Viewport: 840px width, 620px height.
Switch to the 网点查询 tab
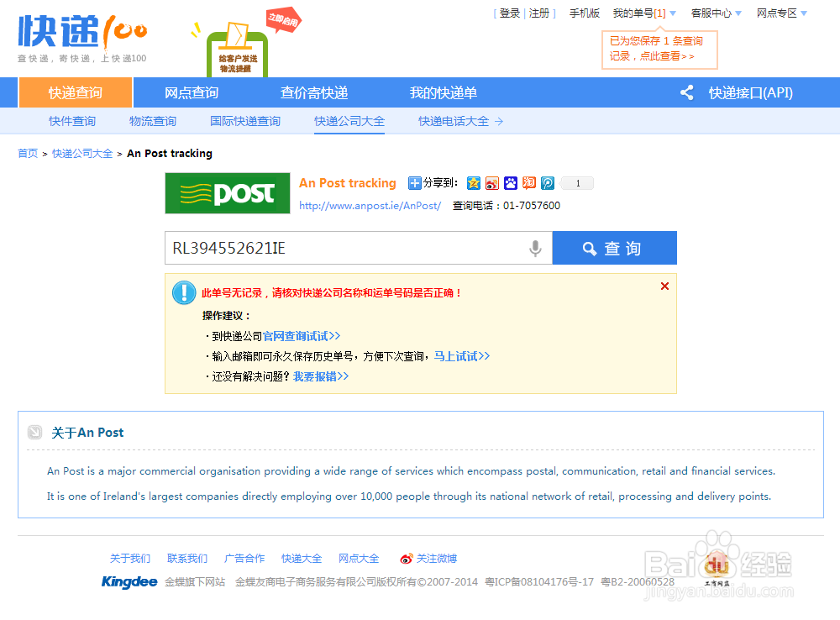[x=192, y=92]
